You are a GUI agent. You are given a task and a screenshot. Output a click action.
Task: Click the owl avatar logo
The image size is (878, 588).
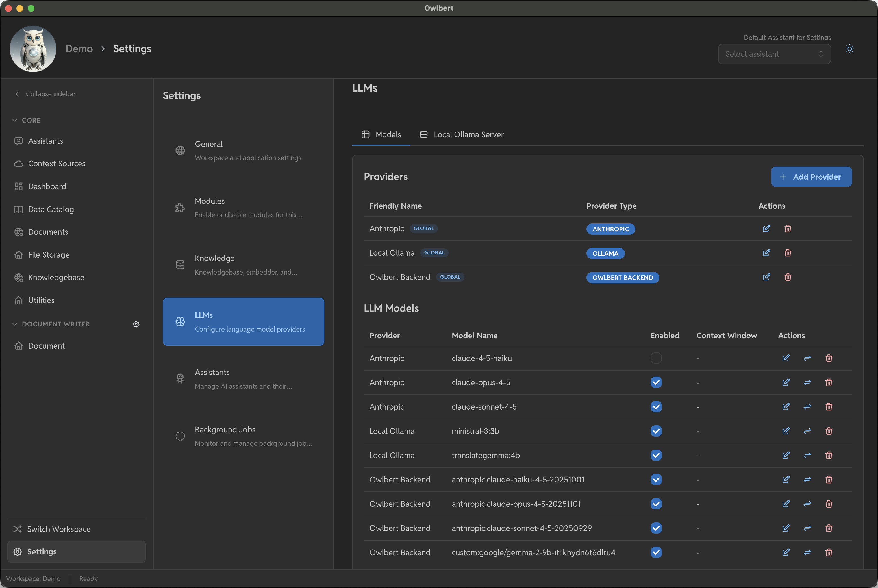pos(33,49)
